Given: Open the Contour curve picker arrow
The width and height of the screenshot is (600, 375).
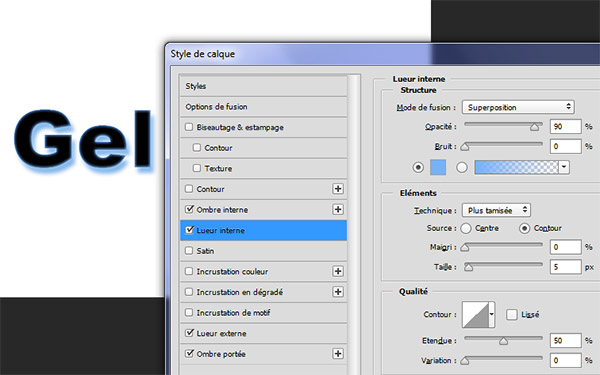Looking at the screenshot, I should pos(492,315).
